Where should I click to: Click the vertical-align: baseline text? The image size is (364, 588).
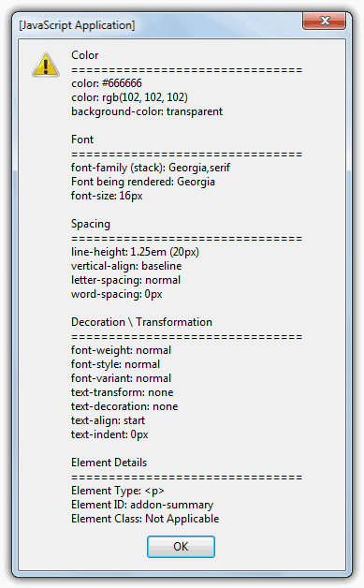[x=126, y=266]
